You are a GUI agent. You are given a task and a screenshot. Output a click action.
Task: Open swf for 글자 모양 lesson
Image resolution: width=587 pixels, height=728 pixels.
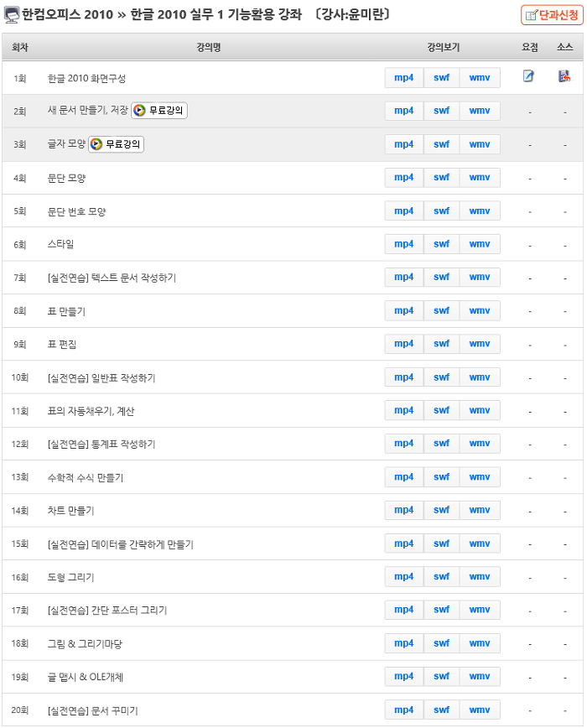tap(441, 144)
